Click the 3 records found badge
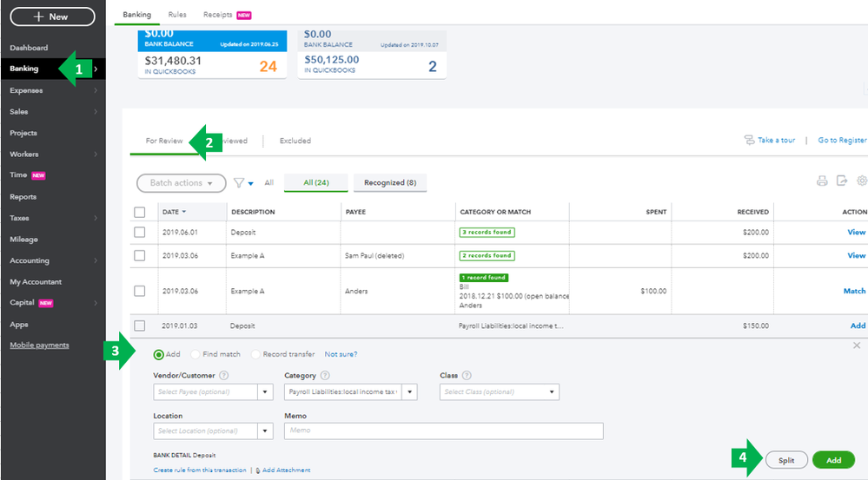868x480 pixels. 487,233
